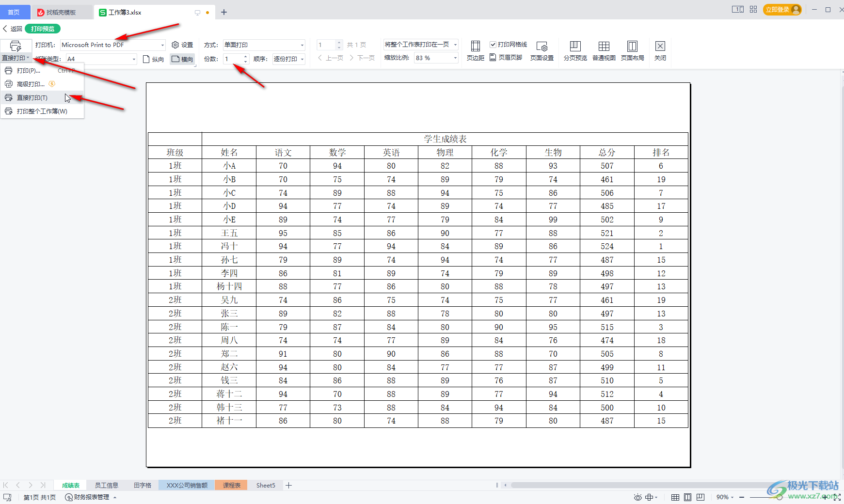Select 成绩表 sheet tab
Image resolution: width=844 pixels, height=504 pixels.
[71, 486]
